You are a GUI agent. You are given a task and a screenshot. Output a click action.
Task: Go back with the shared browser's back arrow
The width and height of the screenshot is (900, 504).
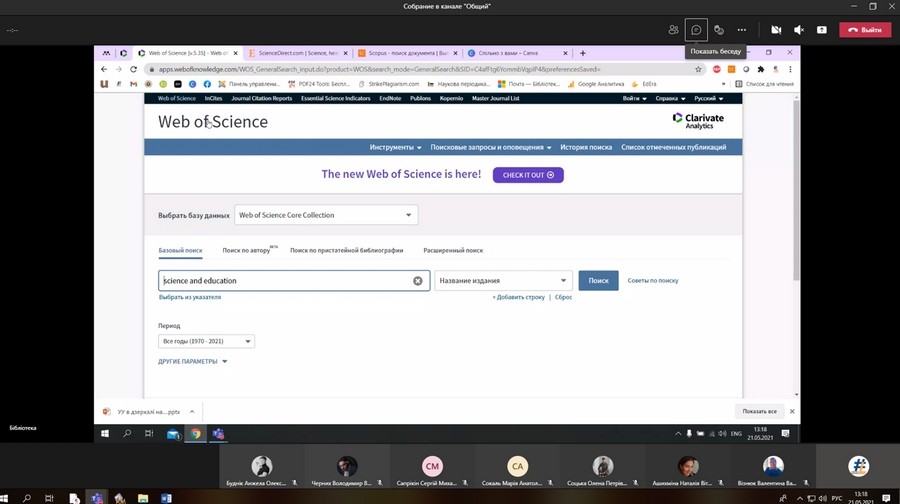pyautogui.click(x=104, y=69)
